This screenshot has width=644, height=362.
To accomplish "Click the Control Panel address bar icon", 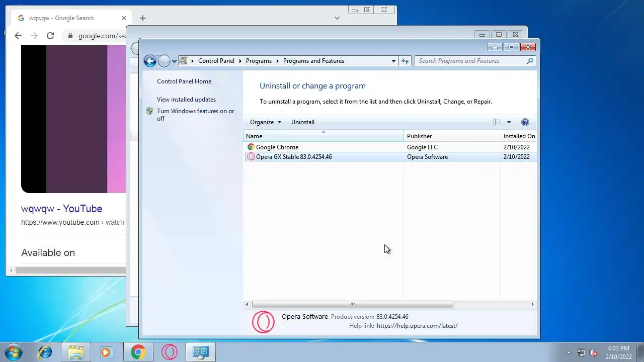I will (x=184, y=61).
